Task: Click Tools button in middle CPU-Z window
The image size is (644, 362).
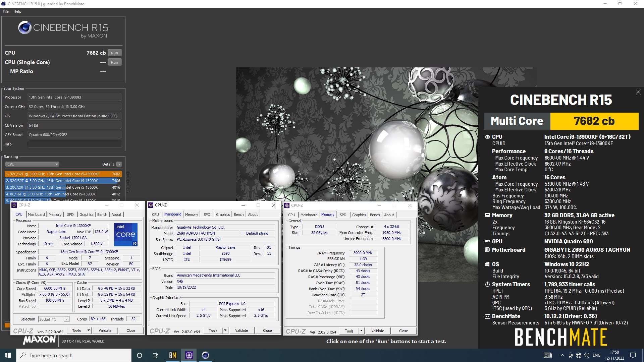Action: click(x=213, y=330)
